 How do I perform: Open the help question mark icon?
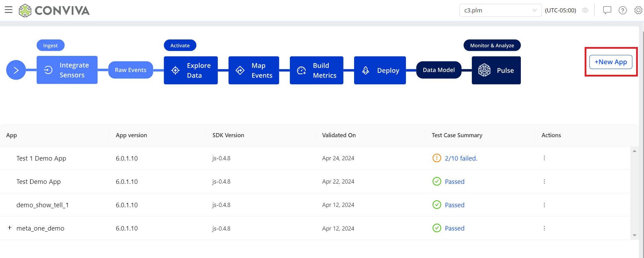(623, 10)
